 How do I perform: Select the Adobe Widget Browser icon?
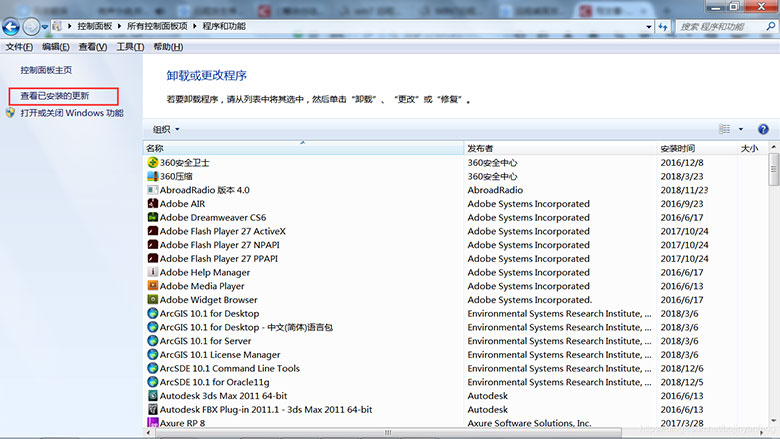coord(153,299)
